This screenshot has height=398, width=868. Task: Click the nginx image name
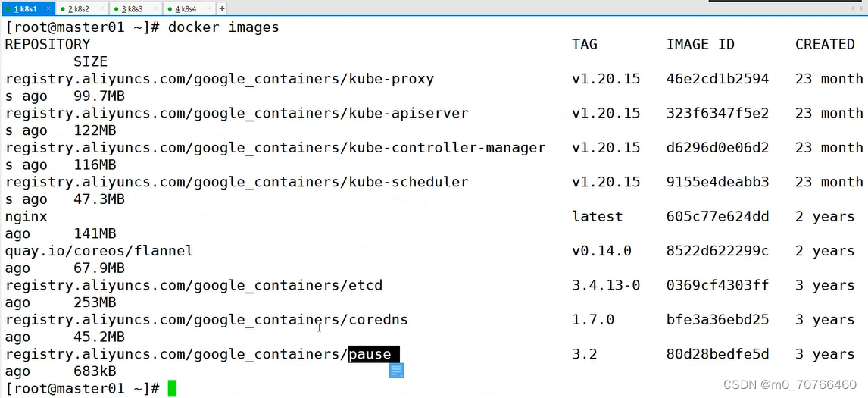(26, 217)
